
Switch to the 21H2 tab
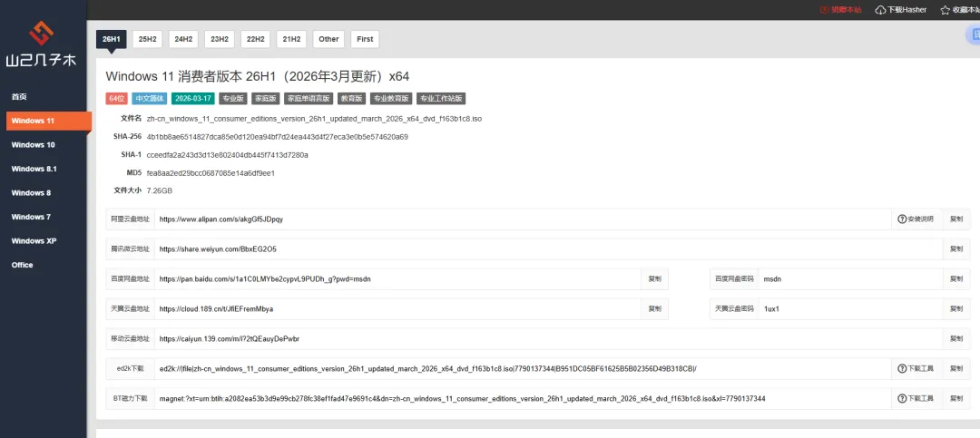[291, 39]
